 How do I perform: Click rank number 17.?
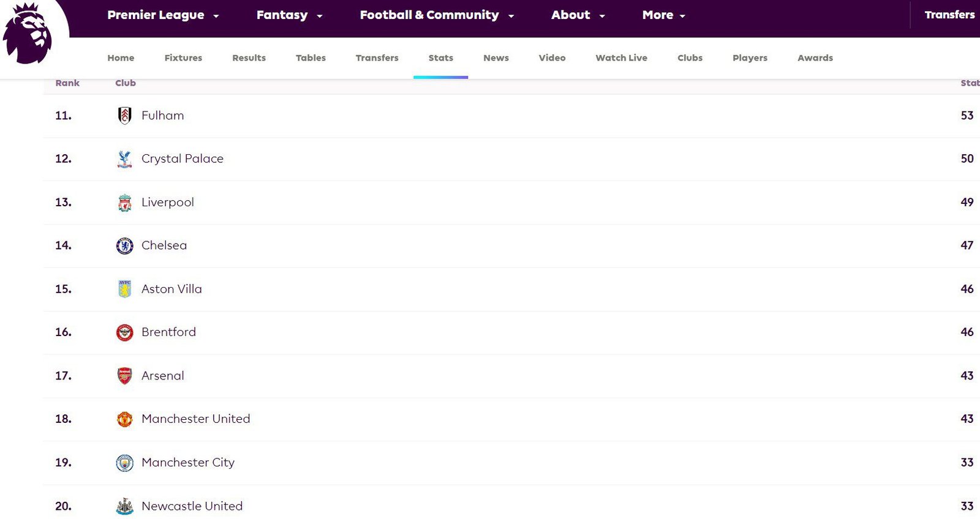click(63, 376)
